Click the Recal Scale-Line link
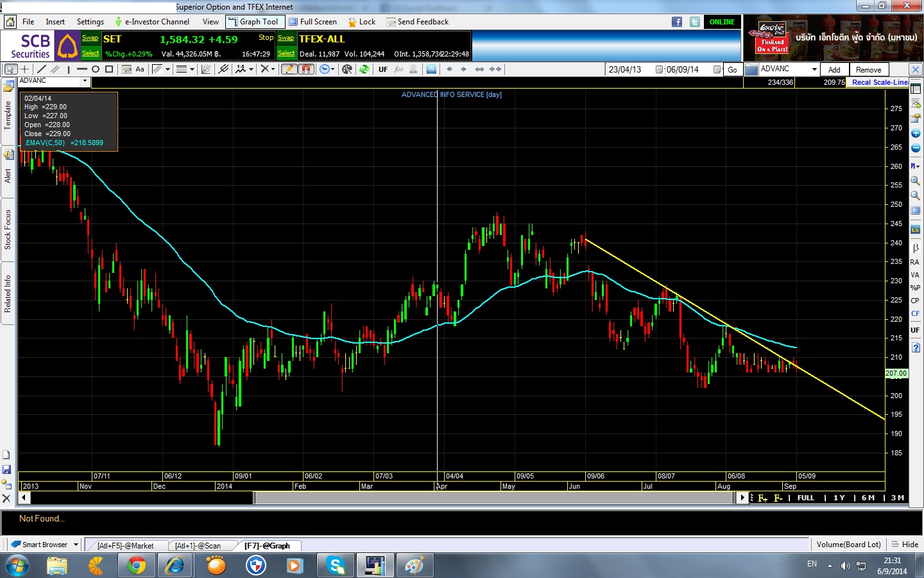 point(880,82)
